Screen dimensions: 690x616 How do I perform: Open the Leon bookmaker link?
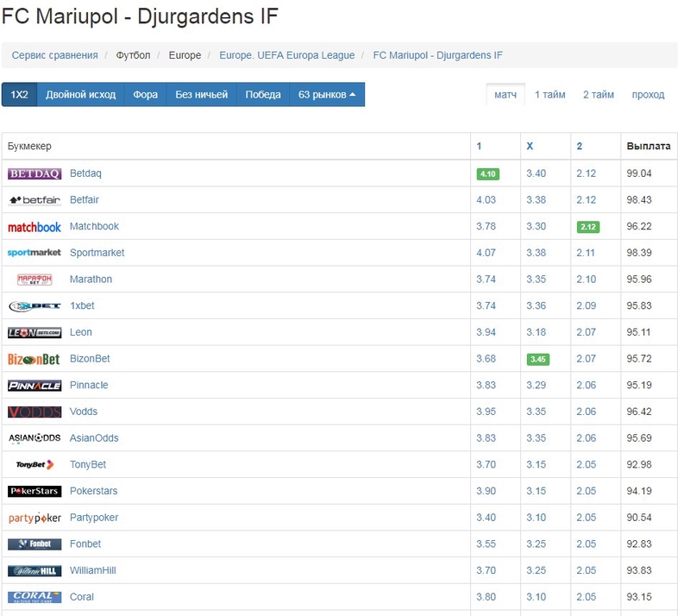pos(80,332)
